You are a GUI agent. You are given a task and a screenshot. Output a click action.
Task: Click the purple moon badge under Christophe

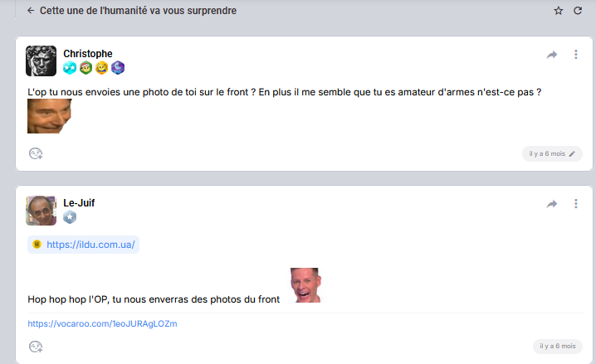click(x=118, y=68)
